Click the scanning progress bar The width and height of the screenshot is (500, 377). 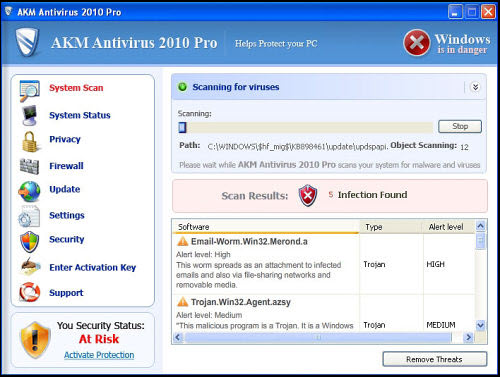(x=306, y=127)
